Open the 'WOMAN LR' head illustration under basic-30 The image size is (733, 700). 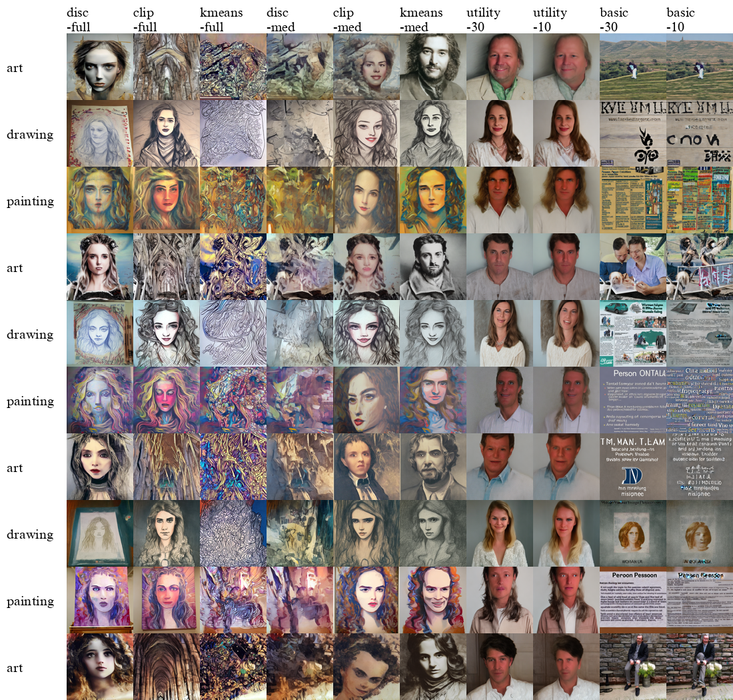tap(633, 533)
